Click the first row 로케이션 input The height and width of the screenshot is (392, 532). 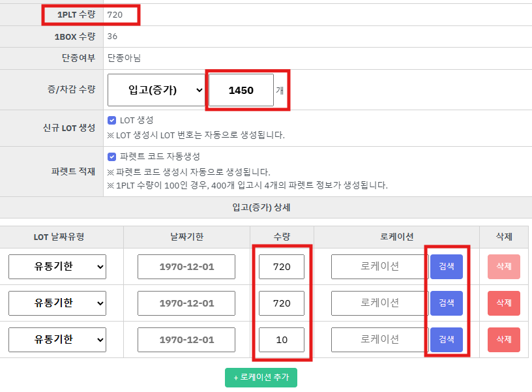coord(379,267)
